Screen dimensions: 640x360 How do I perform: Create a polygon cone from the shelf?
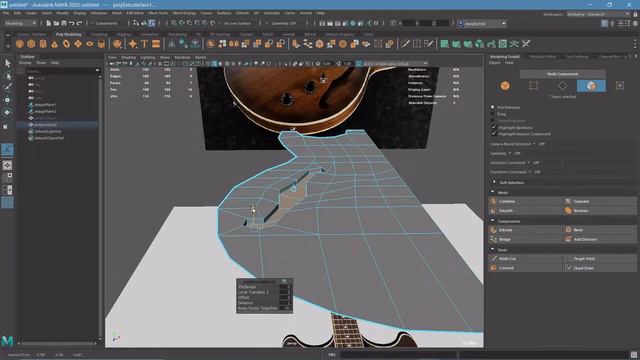pyautogui.click(x=54, y=44)
